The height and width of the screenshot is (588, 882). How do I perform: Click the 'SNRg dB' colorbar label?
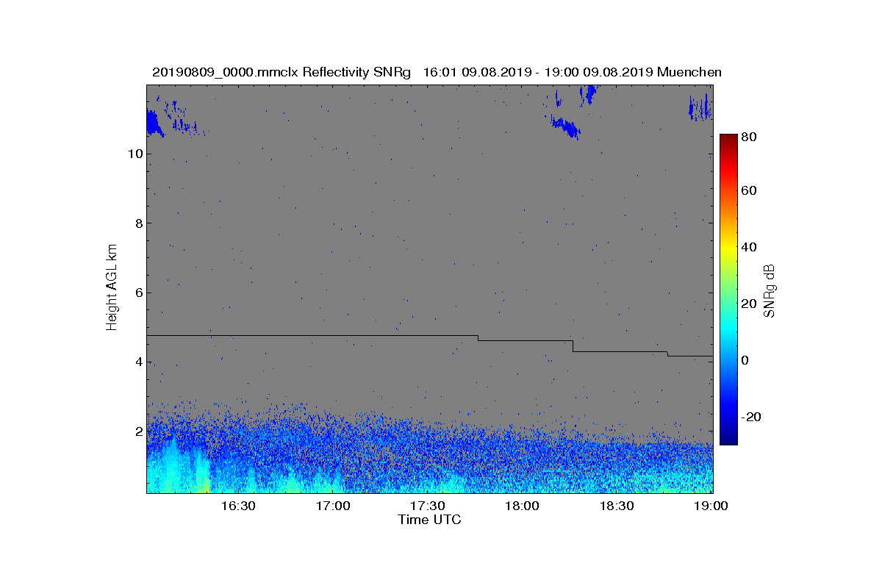(x=770, y=291)
